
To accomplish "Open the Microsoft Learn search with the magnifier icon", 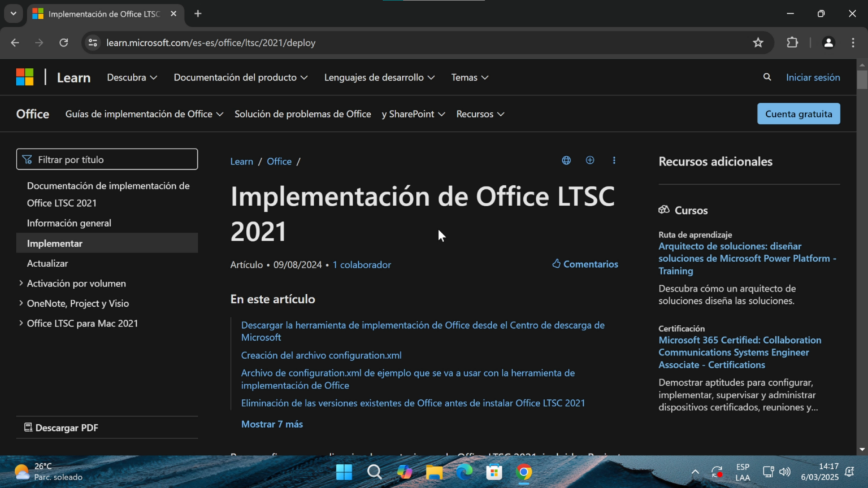I will 766,77.
